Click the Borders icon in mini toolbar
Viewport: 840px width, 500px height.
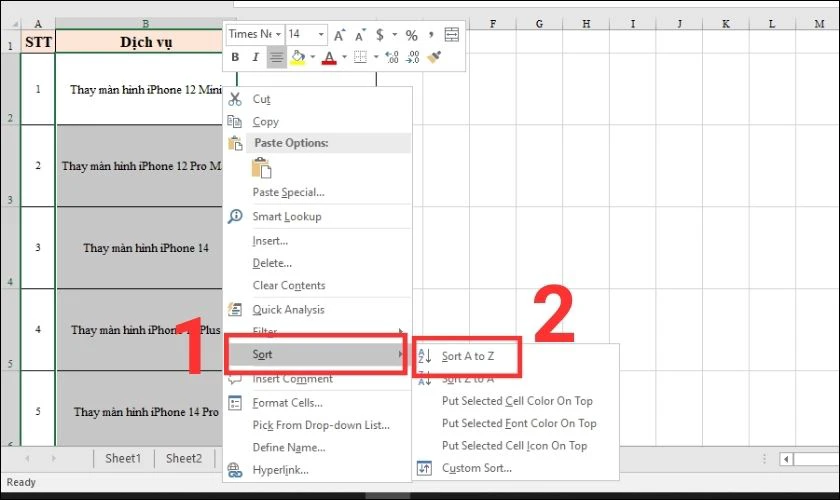pos(361,57)
